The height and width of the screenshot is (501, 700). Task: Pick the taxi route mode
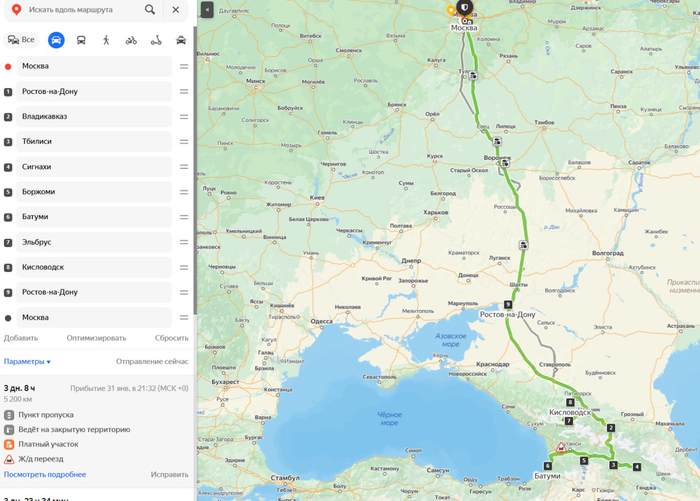tap(181, 40)
